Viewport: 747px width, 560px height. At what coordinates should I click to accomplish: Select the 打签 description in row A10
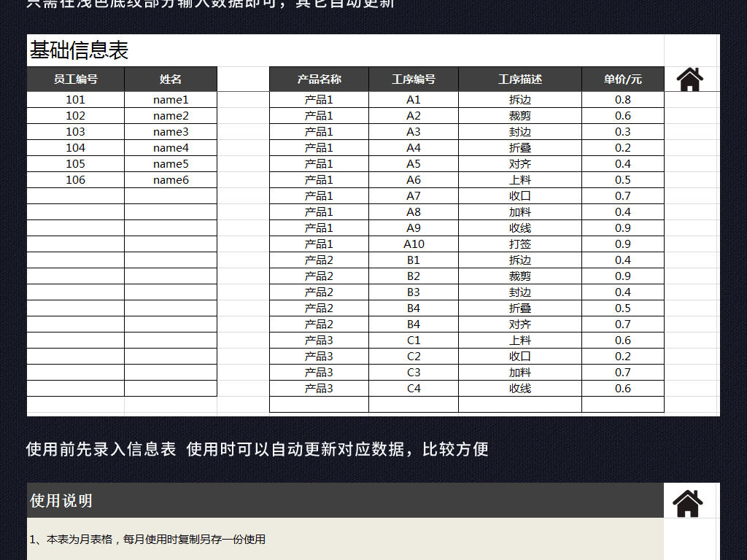519,244
